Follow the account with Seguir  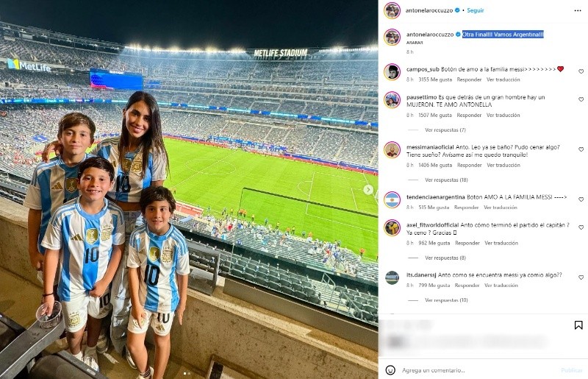tap(475, 10)
